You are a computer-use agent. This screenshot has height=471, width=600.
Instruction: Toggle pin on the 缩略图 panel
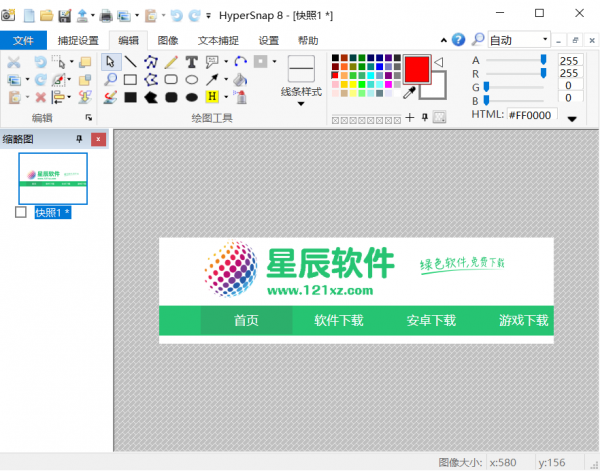[x=79, y=139]
